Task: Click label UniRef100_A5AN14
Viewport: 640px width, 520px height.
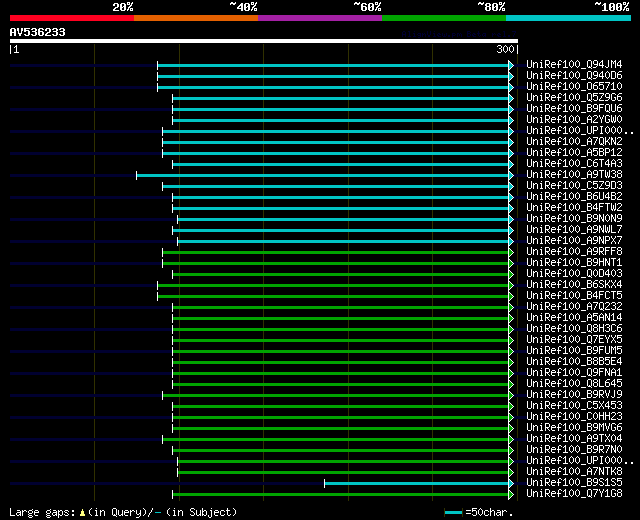Action: (574, 318)
